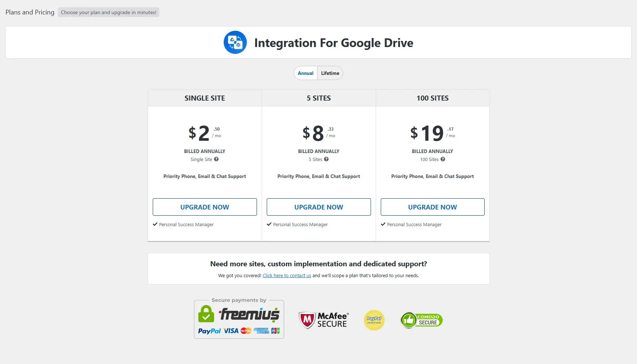The image size is (637, 364).
Task: Click the PayPal Verified seal
Action: (x=374, y=320)
